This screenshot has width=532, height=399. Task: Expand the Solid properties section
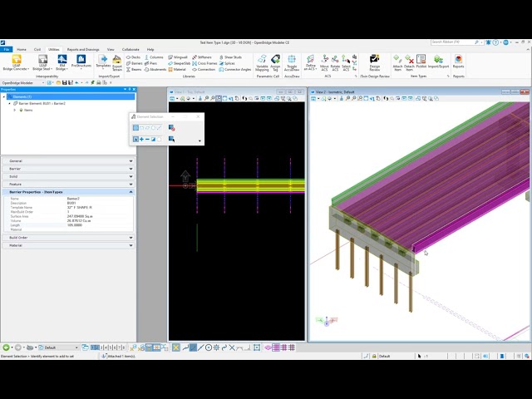pos(68,176)
